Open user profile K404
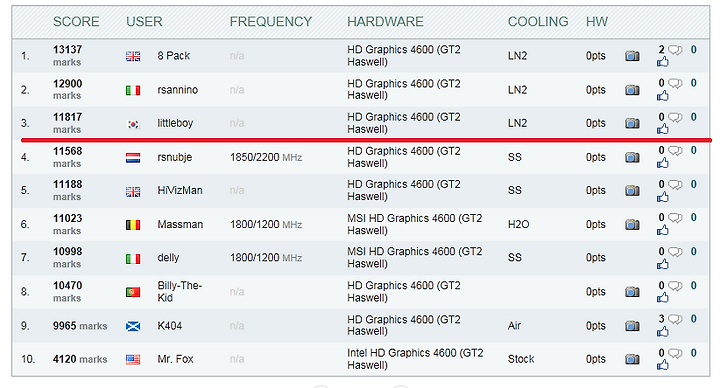This screenshot has height=388, width=720. 169,326
